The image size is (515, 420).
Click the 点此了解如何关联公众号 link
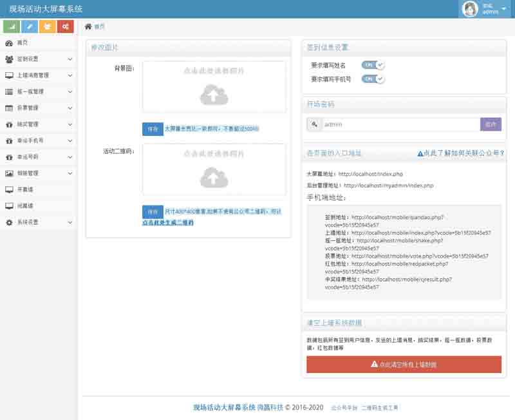pos(460,153)
